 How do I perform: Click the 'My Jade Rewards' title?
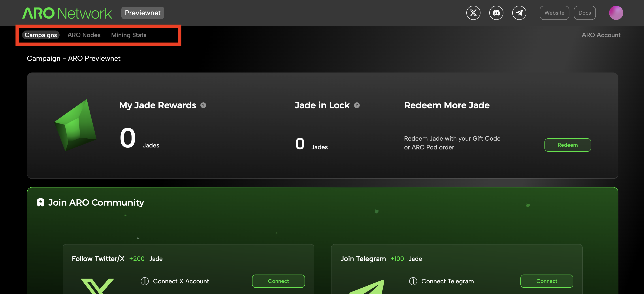point(158,105)
